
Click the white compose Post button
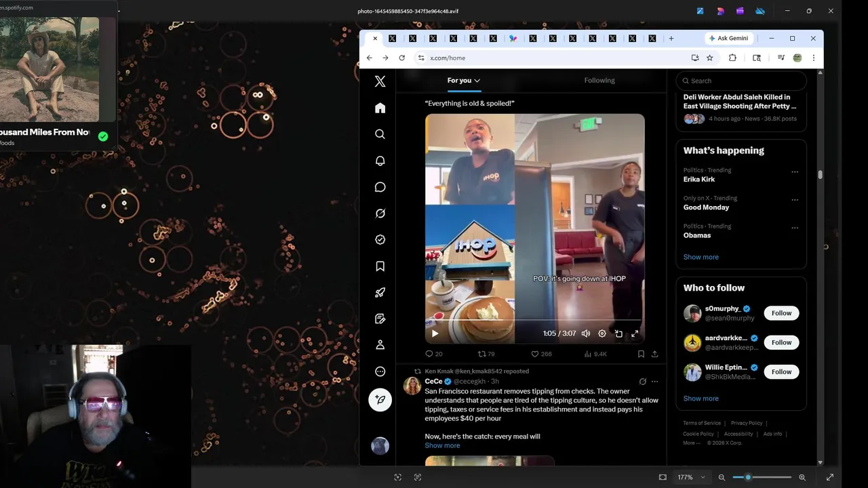tap(380, 400)
